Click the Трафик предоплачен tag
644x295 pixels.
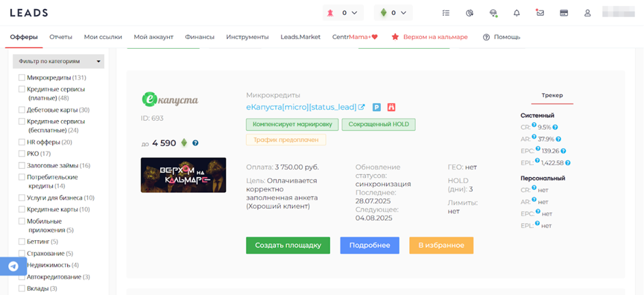point(286,140)
